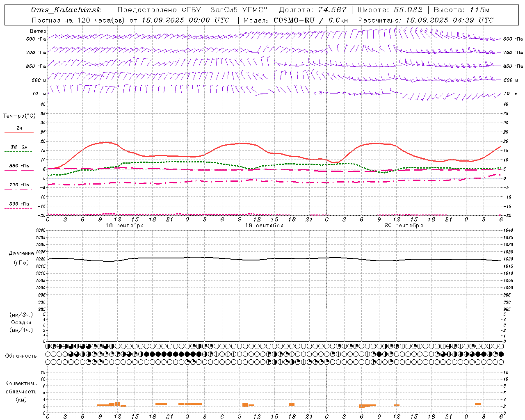The width and height of the screenshot is (525, 420).
Task: Click the Td 2м dew point legend entry
Action: (19, 147)
